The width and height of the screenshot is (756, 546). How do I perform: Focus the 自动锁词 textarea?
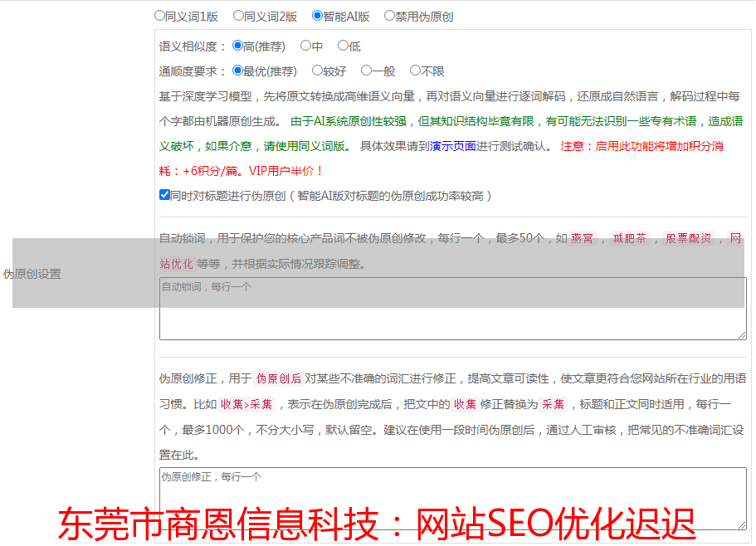tap(453, 309)
